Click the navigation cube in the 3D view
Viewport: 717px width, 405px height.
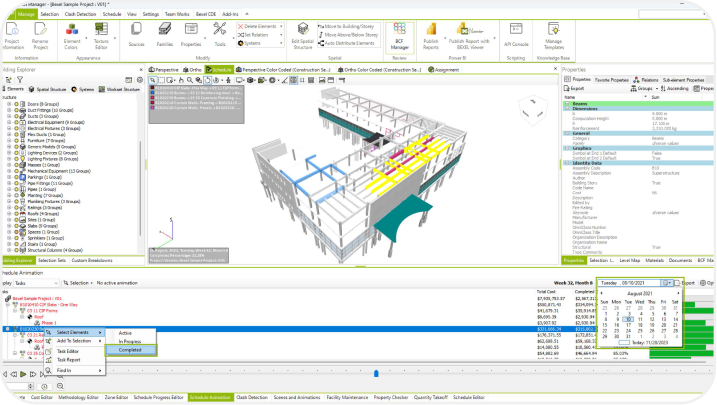[x=533, y=109]
